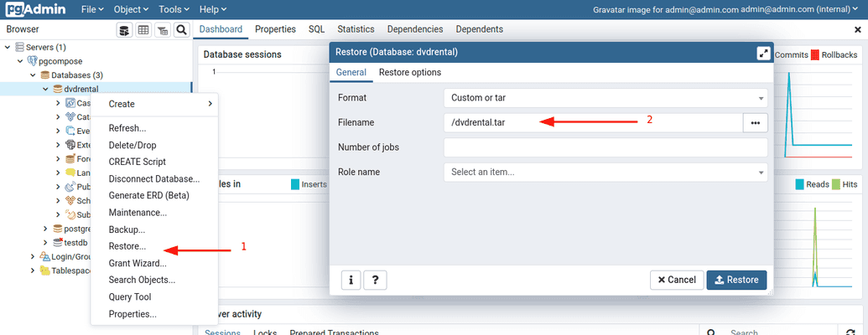Expand the testdb database node

click(x=45, y=242)
